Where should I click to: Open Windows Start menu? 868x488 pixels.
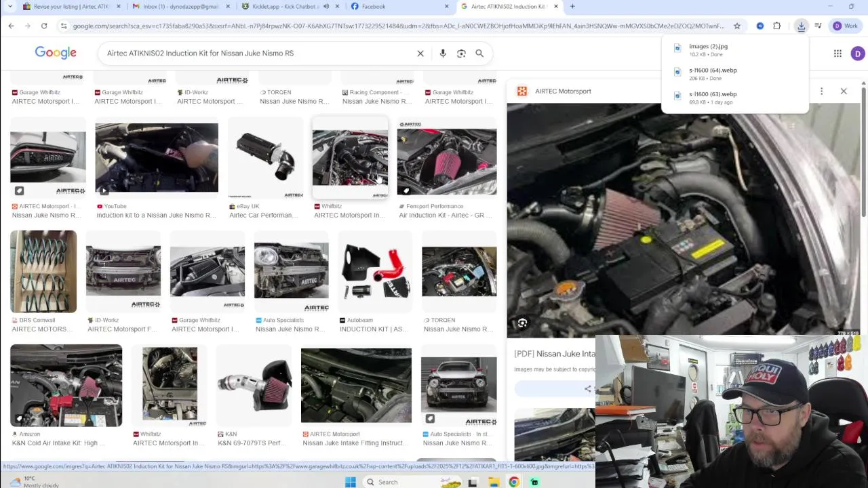point(351,482)
